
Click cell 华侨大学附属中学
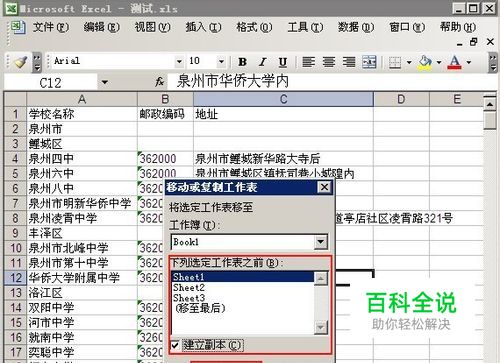(x=82, y=278)
